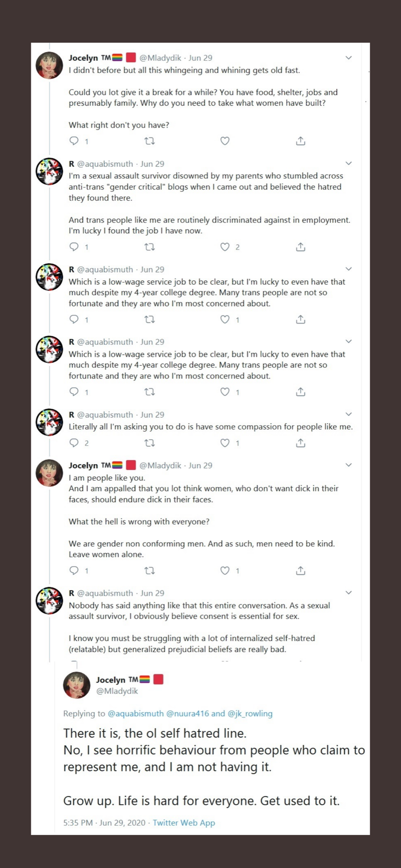Open the chevron menu on Jocelyn's first tweet

click(x=348, y=58)
